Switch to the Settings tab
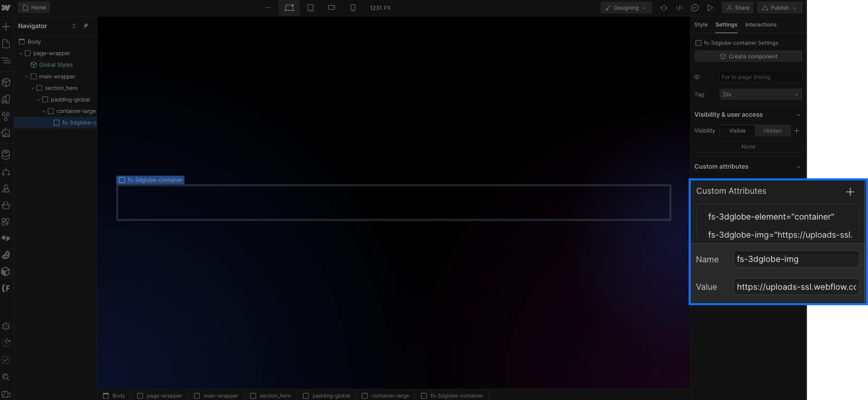The width and height of the screenshot is (868, 400). coord(726,25)
